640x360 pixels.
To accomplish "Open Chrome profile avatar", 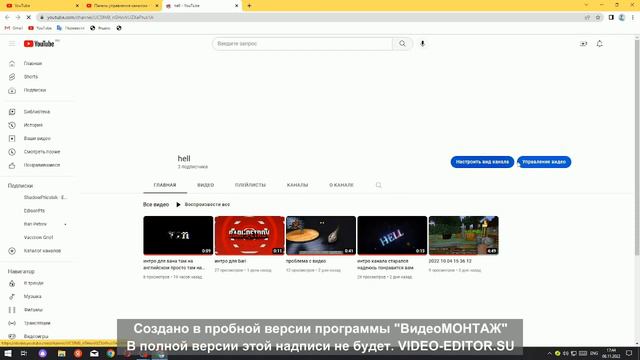I will 622,17.
